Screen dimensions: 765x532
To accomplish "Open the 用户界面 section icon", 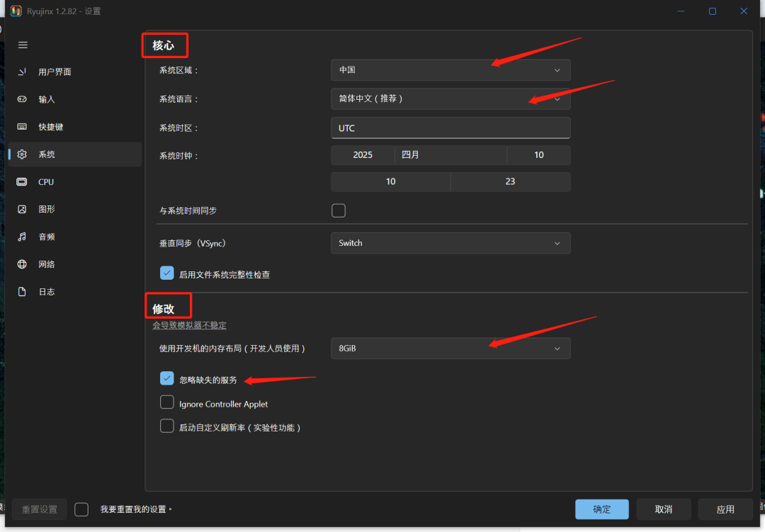I will [x=23, y=72].
